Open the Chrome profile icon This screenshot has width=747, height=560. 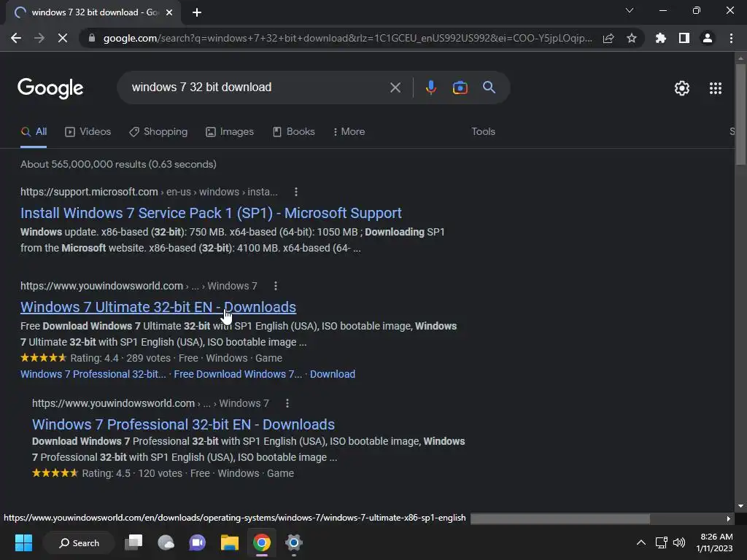click(x=708, y=38)
